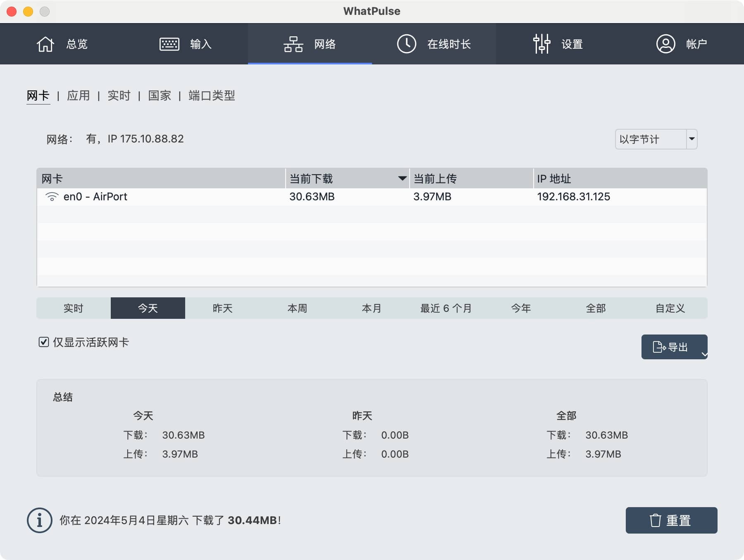Click the 帐户 label in top navigation
The width and height of the screenshot is (744, 560).
pos(696,44)
